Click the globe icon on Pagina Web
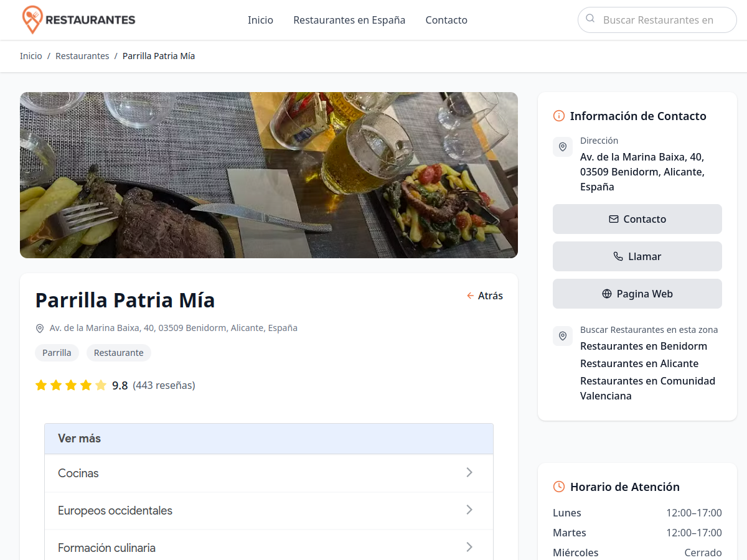Viewport: 747px width, 560px height. coord(607,294)
